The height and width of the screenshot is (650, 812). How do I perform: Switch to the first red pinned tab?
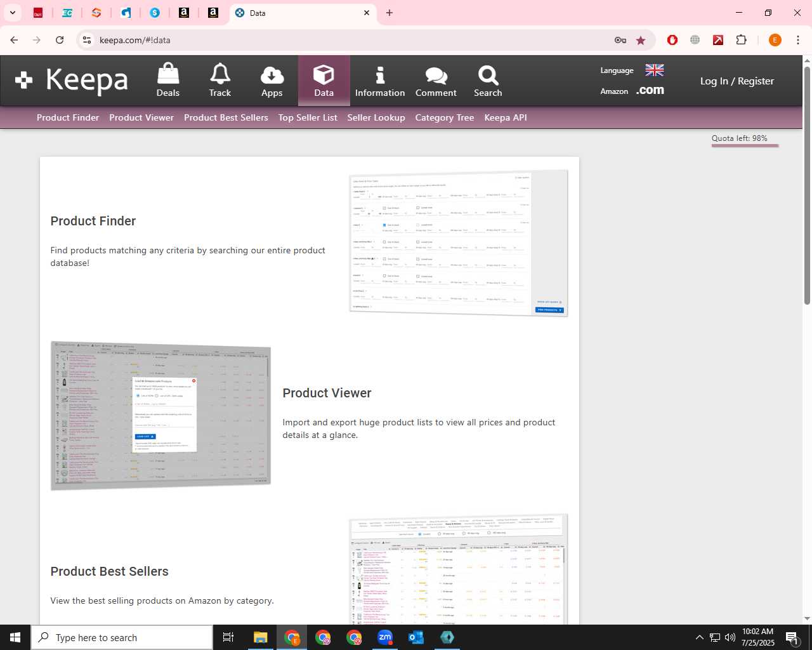pos(38,13)
